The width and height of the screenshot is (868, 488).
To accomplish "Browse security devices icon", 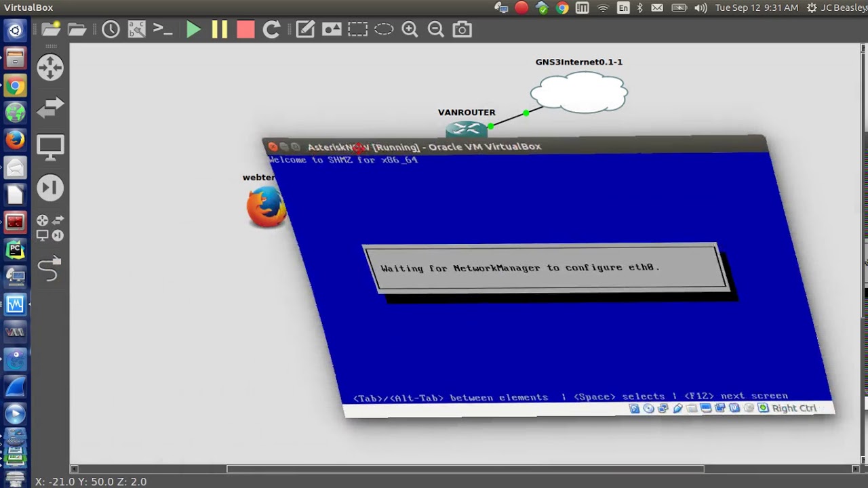I will [50, 188].
